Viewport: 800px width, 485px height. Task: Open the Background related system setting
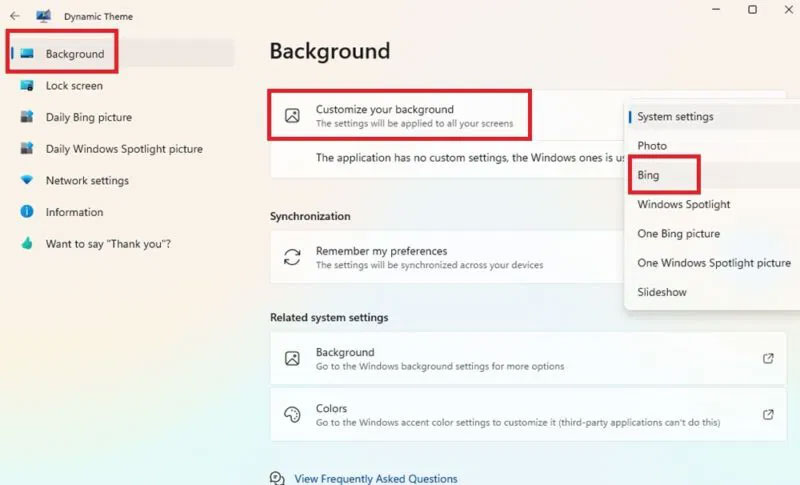tap(528, 359)
